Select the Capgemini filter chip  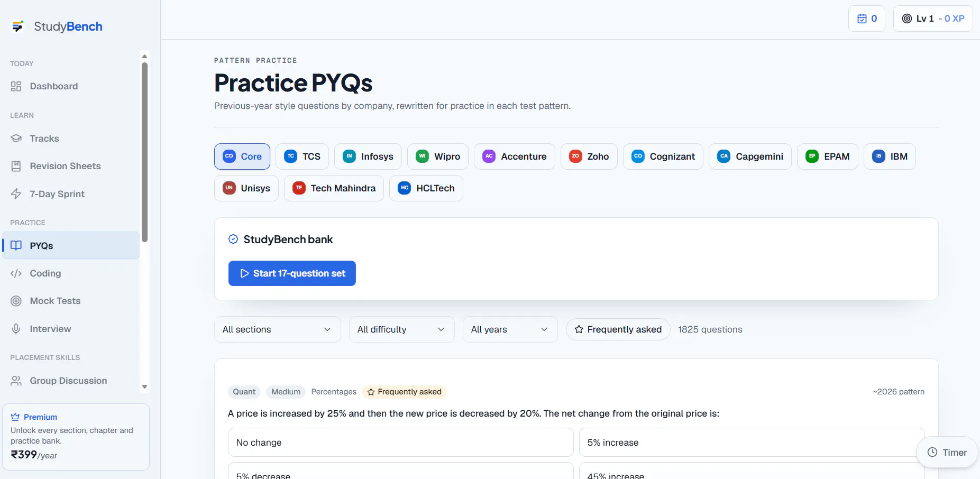[x=750, y=156]
